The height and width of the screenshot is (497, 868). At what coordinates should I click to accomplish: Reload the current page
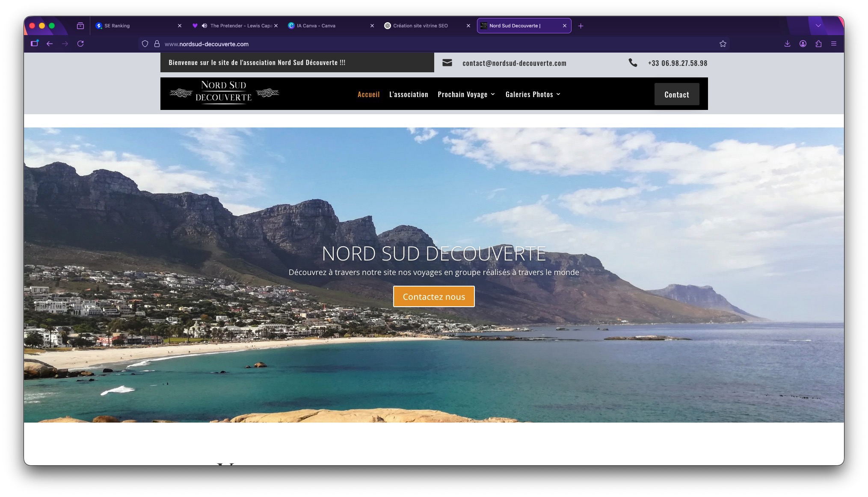pos(80,44)
